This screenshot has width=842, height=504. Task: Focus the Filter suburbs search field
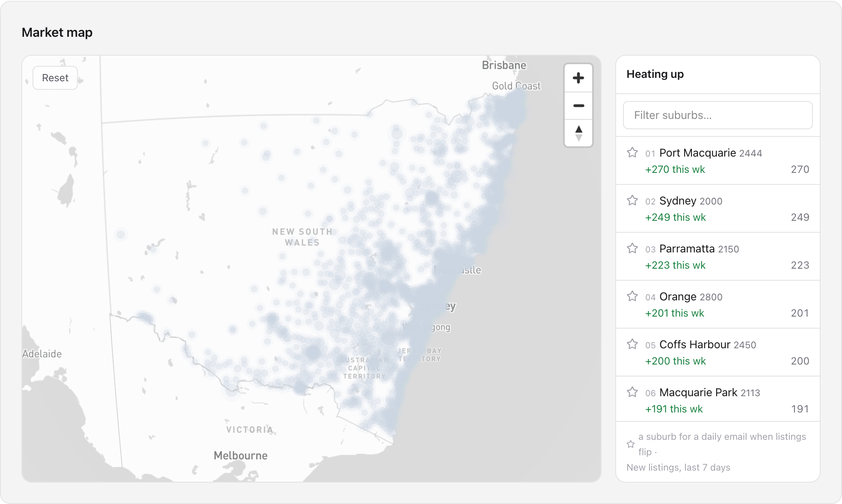(x=717, y=115)
